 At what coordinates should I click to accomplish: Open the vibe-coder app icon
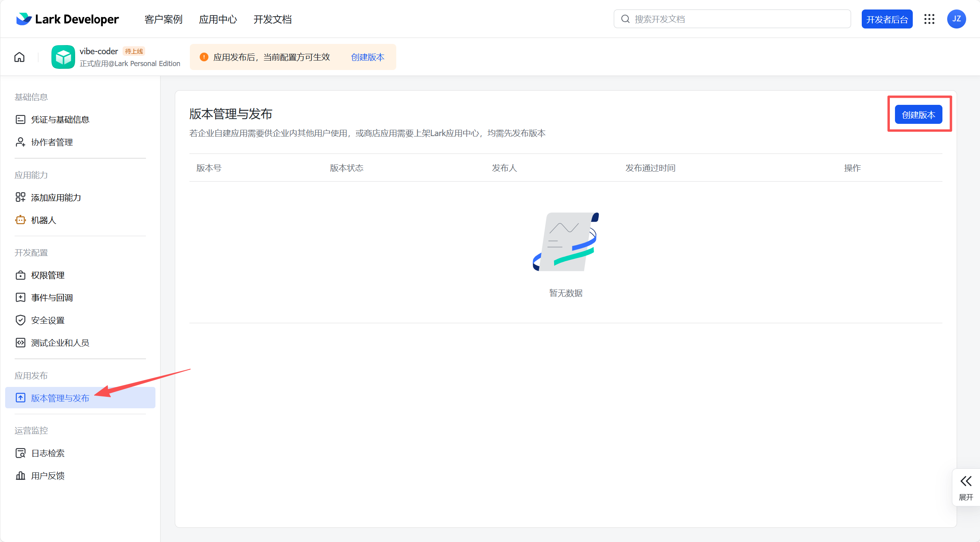(63, 57)
